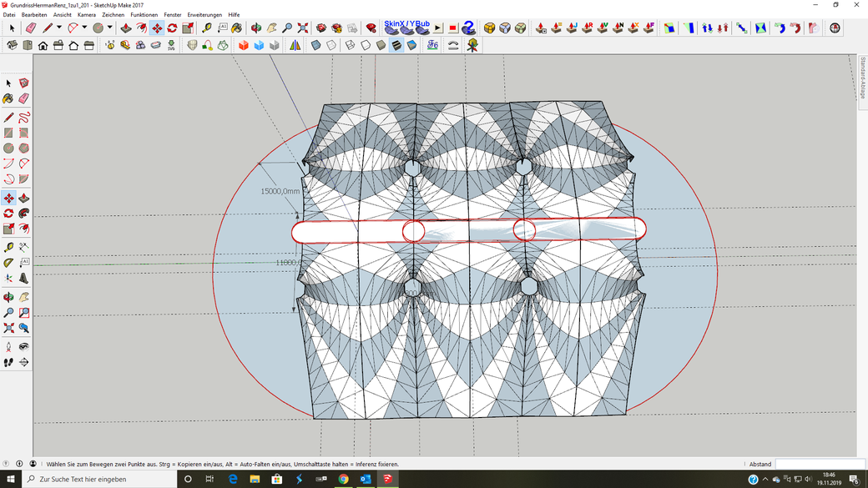Screen dimensions: 868x488
Task: Activate the Orbit tool in top toolbar
Action: click(255, 28)
